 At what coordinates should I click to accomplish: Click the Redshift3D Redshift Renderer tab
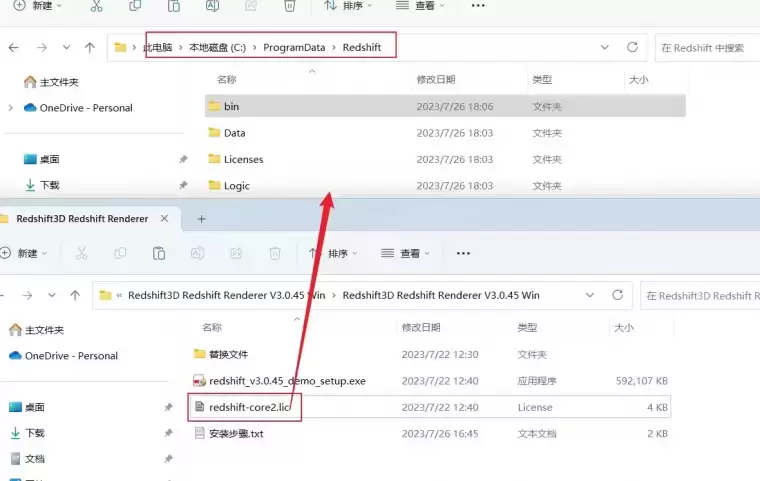pos(82,219)
